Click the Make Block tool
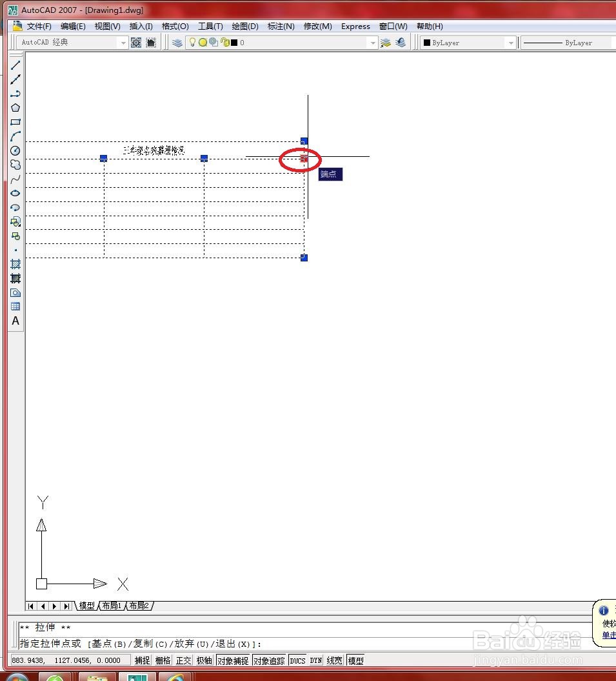The height and width of the screenshot is (681, 616). (15, 236)
